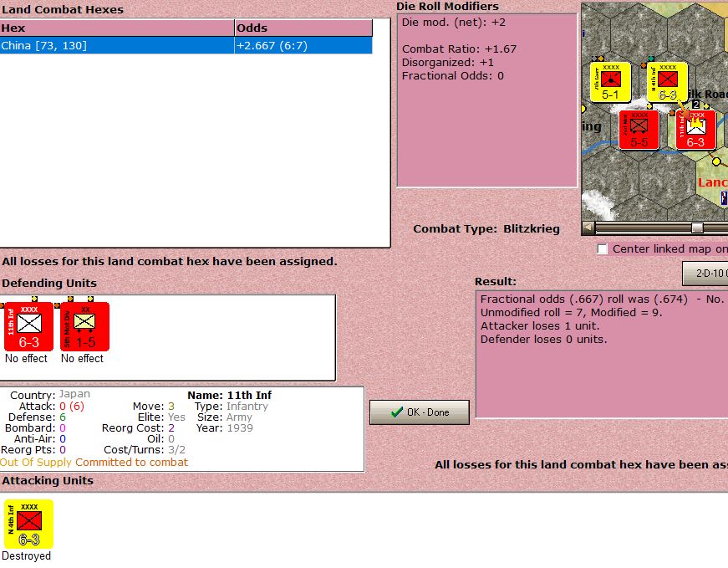Click the 'Size: Army' unit detail
Image resolution: width=728 pixels, height=568 pixels.
[225, 417]
